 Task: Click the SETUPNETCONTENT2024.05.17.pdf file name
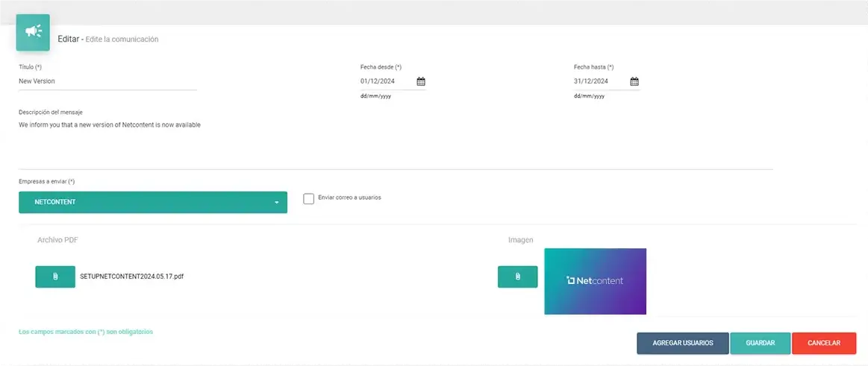132,277
